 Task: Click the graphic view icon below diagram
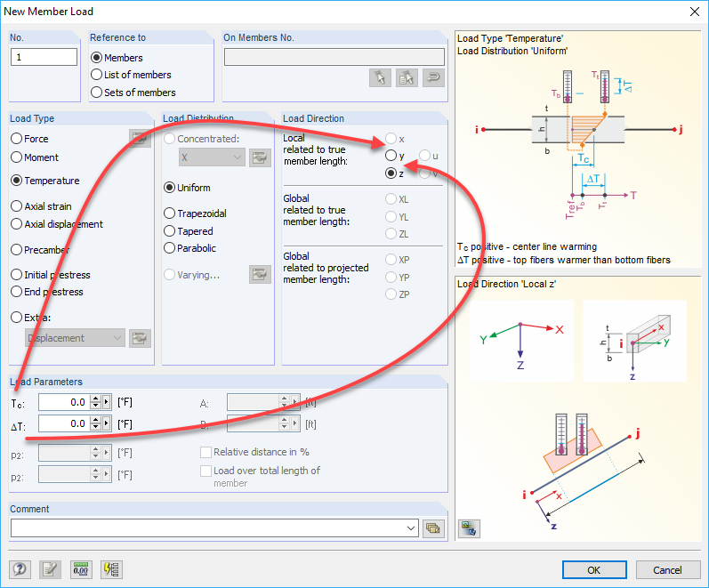(x=469, y=528)
